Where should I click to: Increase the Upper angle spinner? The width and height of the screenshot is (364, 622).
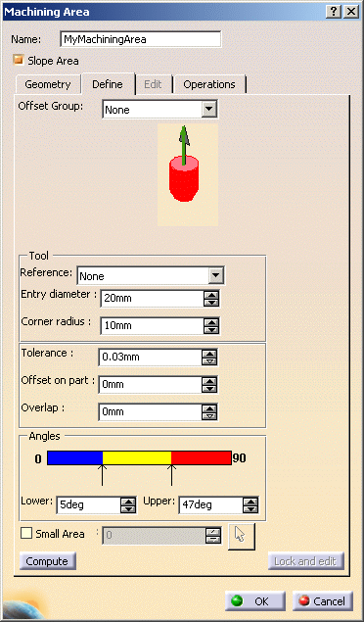point(250,502)
